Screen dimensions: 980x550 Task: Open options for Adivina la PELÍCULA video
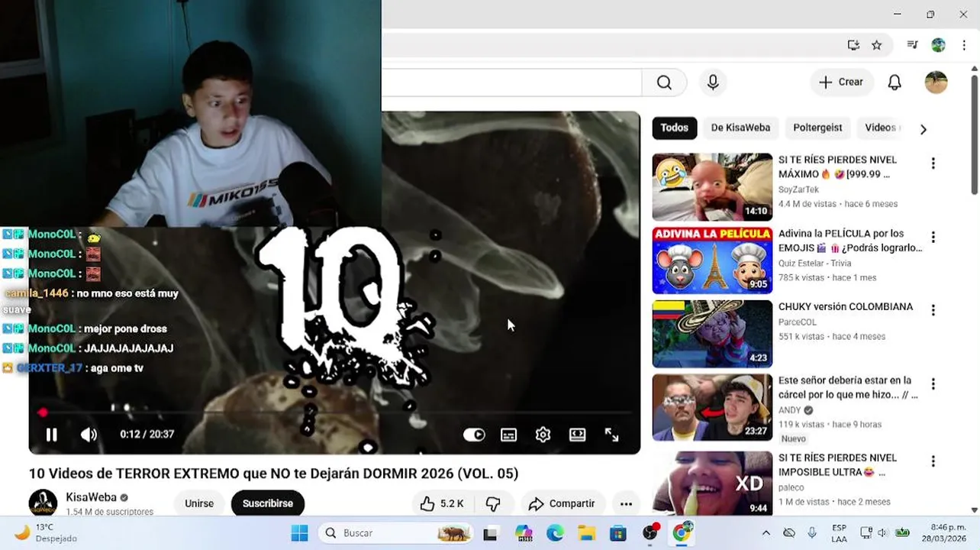[x=933, y=237]
